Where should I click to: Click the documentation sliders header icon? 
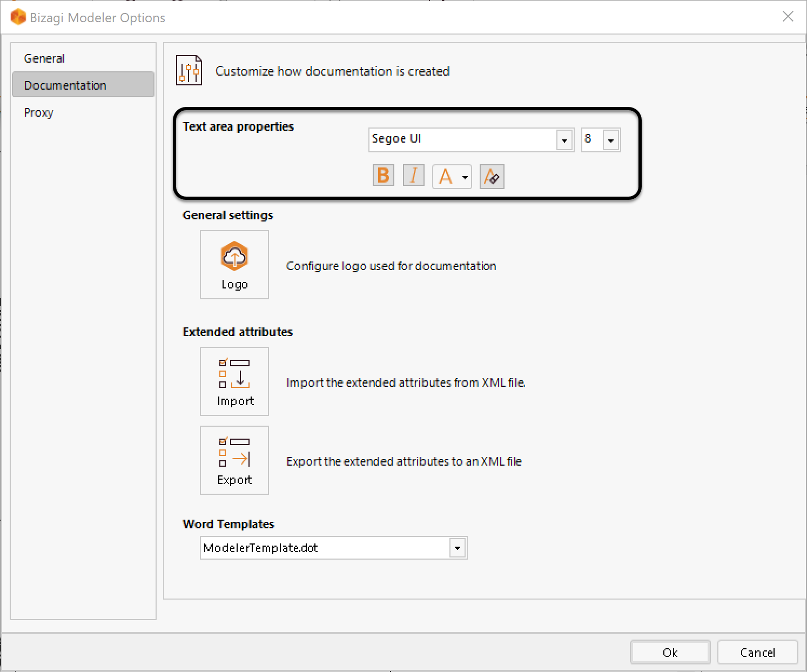point(189,70)
